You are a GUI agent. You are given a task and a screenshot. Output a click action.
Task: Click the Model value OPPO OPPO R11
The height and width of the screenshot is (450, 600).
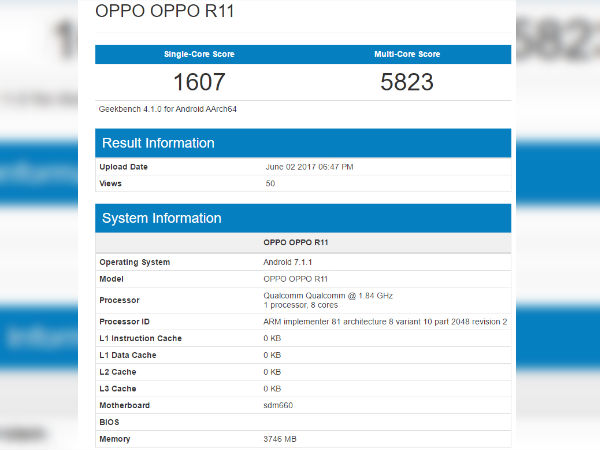coord(295,279)
